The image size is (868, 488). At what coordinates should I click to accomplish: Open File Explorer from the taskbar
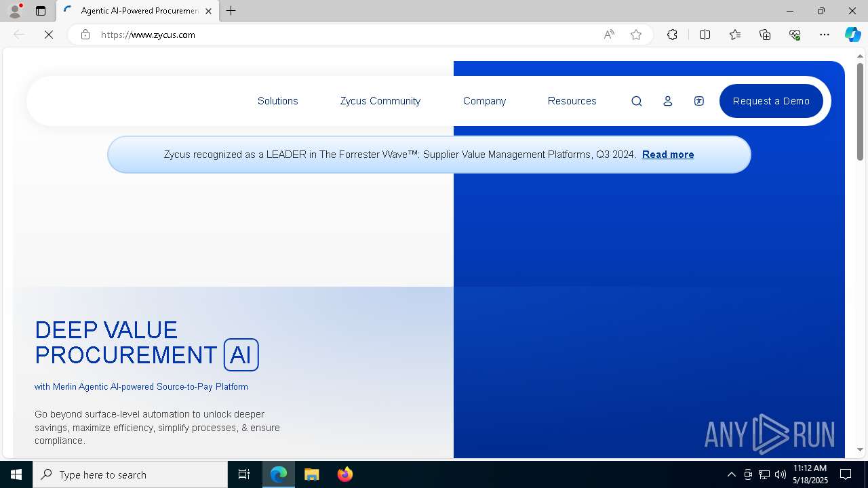pos(311,474)
